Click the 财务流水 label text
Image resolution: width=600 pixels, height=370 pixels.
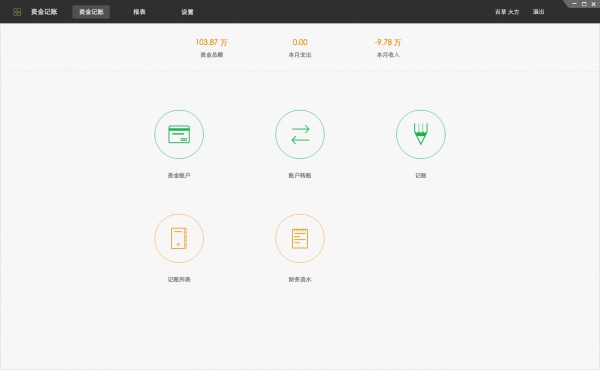300,279
